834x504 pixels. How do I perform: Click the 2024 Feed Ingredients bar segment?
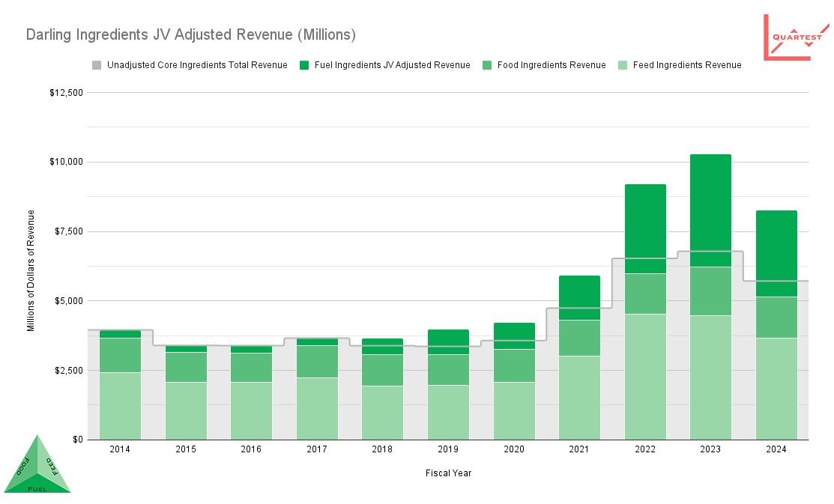776,389
